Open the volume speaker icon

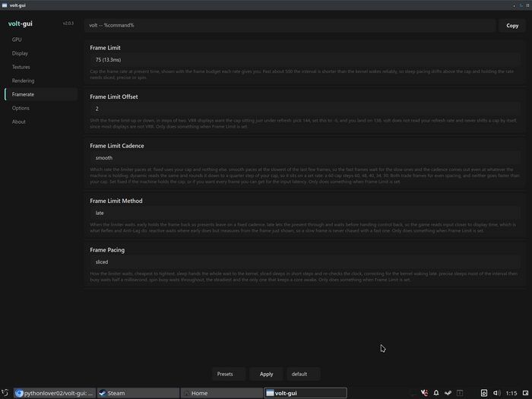click(x=497, y=393)
